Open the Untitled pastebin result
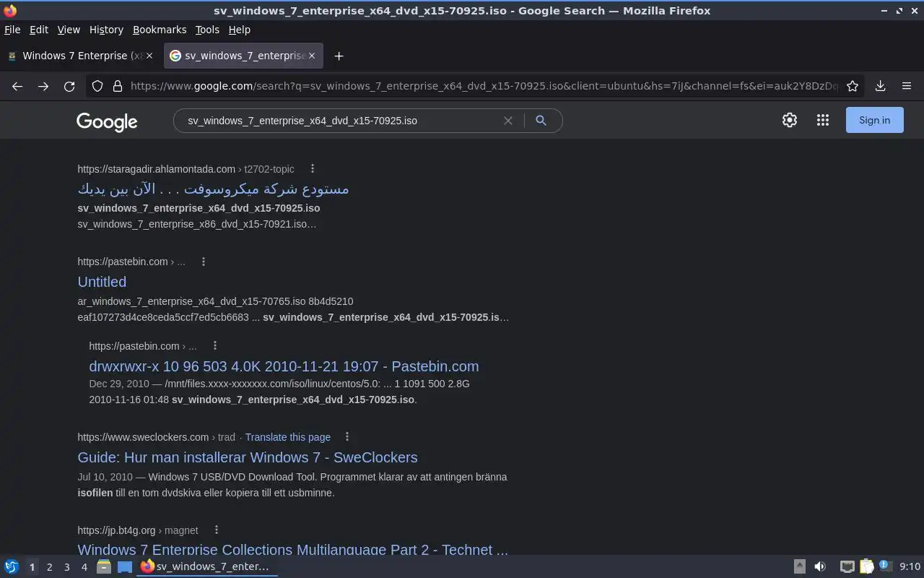924x578 pixels. click(102, 282)
